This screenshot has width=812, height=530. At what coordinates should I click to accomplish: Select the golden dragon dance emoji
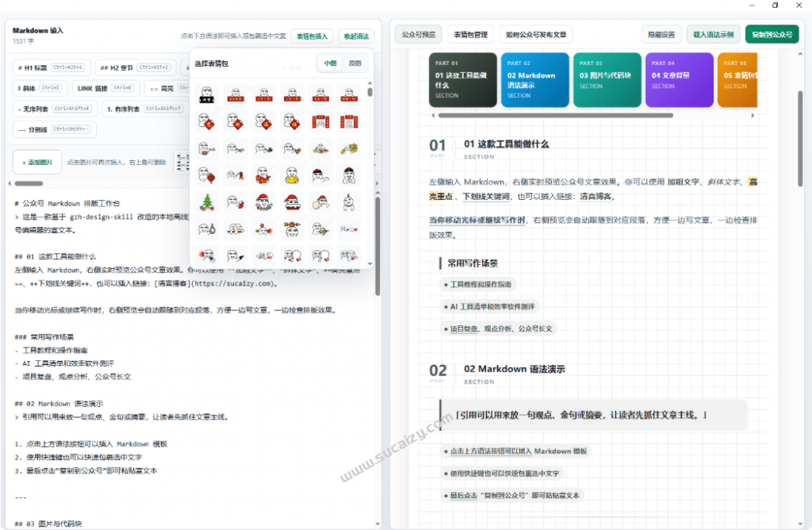(x=349, y=148)
